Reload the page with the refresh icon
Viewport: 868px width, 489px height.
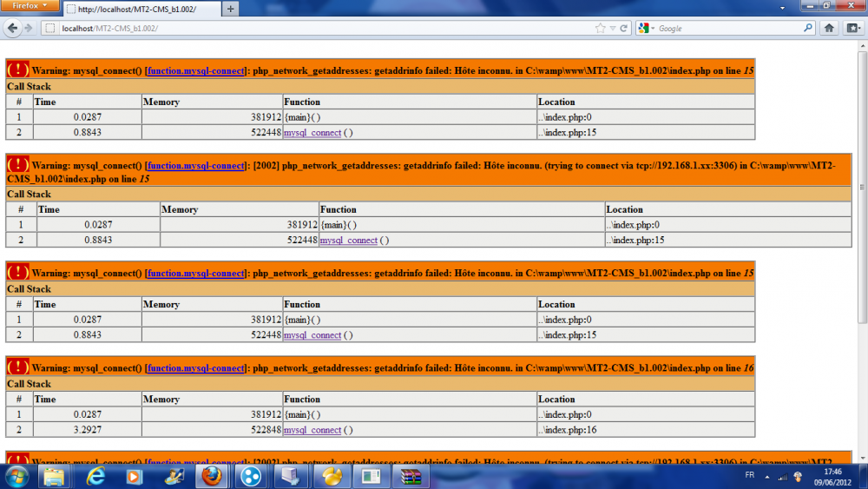point(624,29)
